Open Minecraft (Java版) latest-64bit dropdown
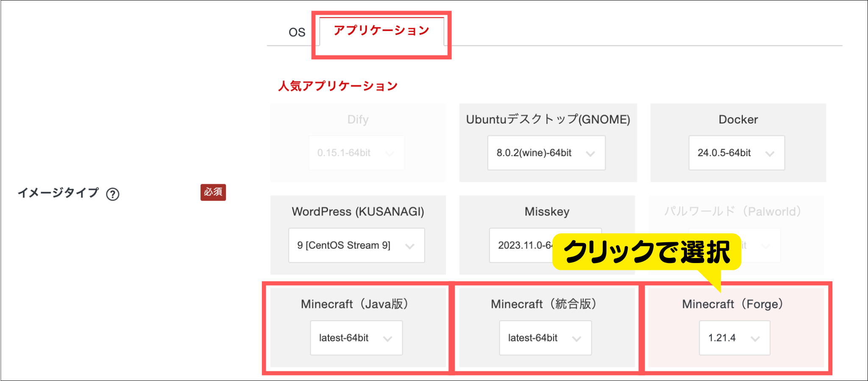 pos(356,338)
